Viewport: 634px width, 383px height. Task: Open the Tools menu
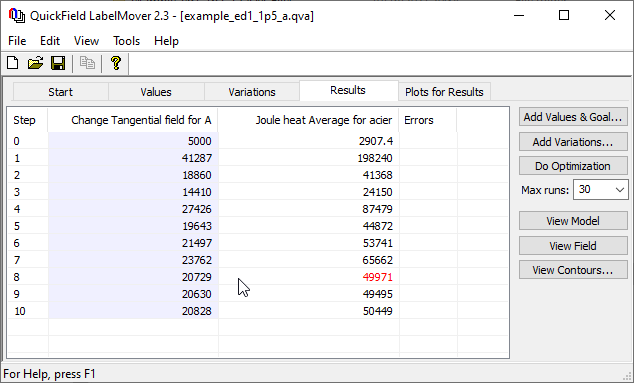(126, 41)
